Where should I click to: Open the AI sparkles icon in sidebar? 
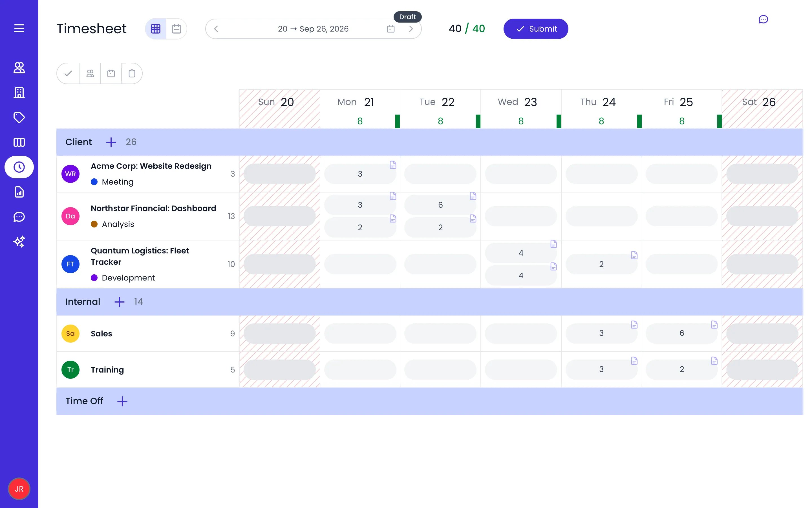19,242
